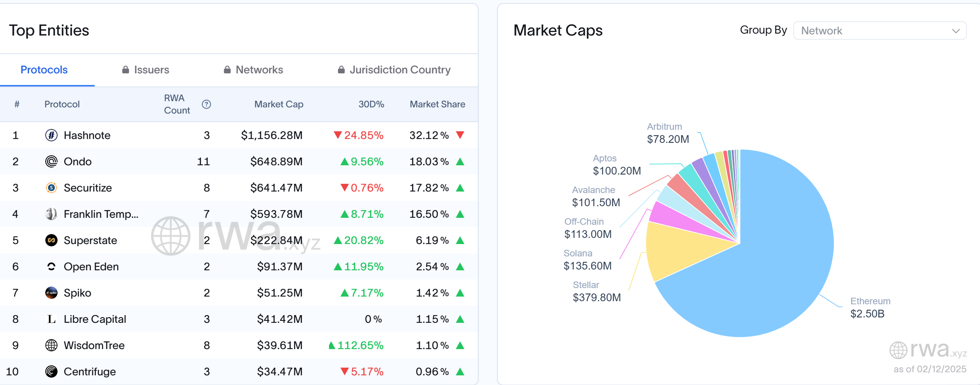980x385 pixels.
Task: Open the Spiko protocol link
Action: coord(77,293)
